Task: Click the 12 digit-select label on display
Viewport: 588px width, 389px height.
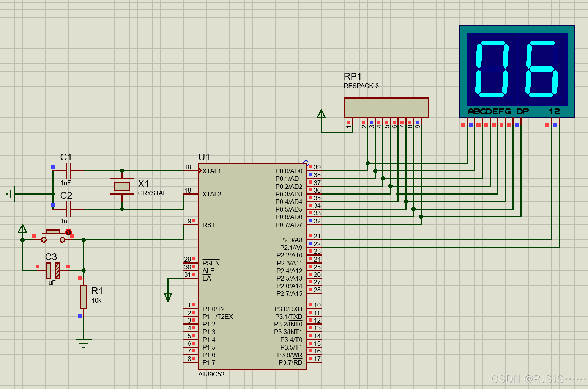Action: [x=554, y=111]
